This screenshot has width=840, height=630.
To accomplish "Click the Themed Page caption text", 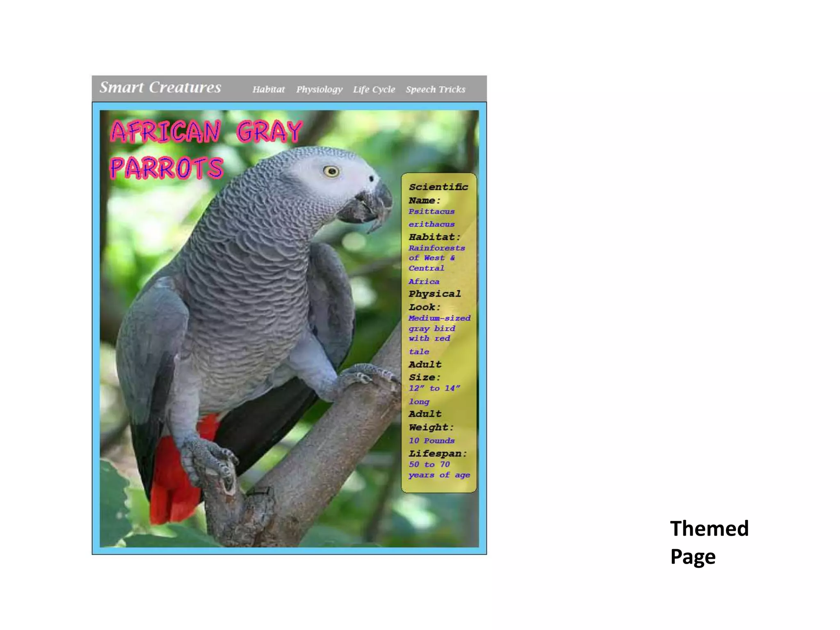I will click(709, 542).
